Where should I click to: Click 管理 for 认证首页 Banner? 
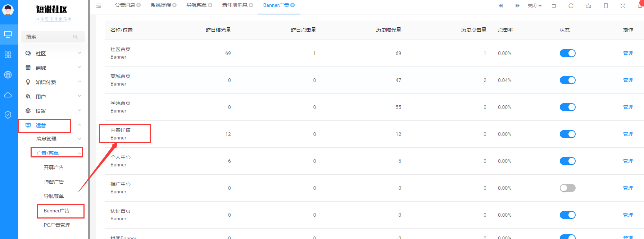click(628, 215)
